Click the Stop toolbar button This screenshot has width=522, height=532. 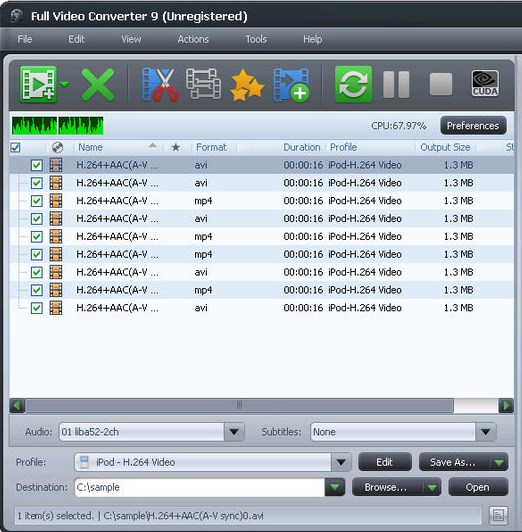441,84
